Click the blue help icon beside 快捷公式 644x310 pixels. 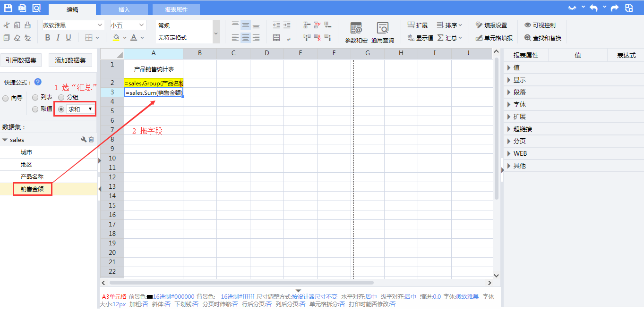pos(38,82)
